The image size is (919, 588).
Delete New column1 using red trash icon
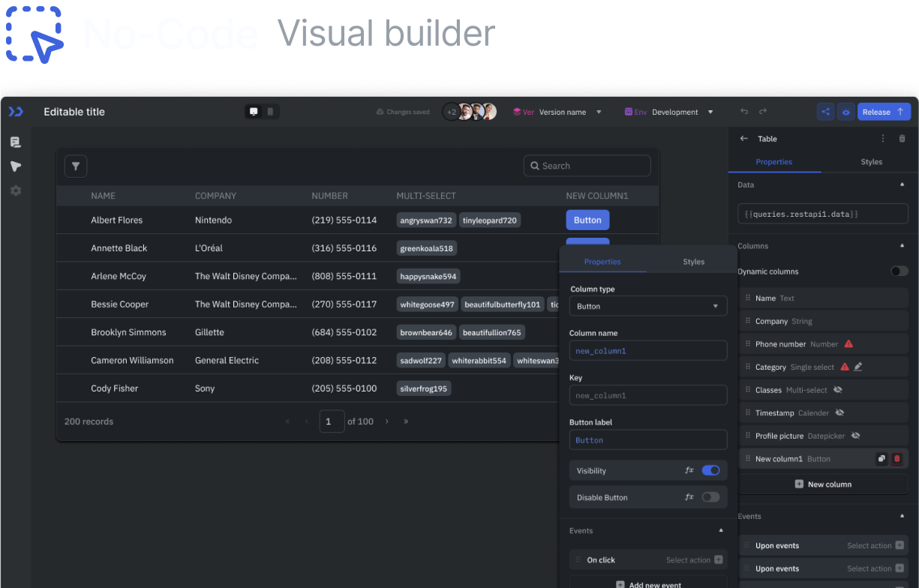point(896,459)
